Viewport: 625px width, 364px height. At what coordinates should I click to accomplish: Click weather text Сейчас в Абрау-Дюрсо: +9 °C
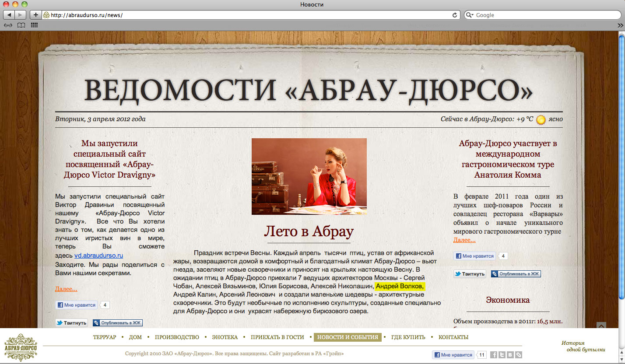tap(487, 119)
